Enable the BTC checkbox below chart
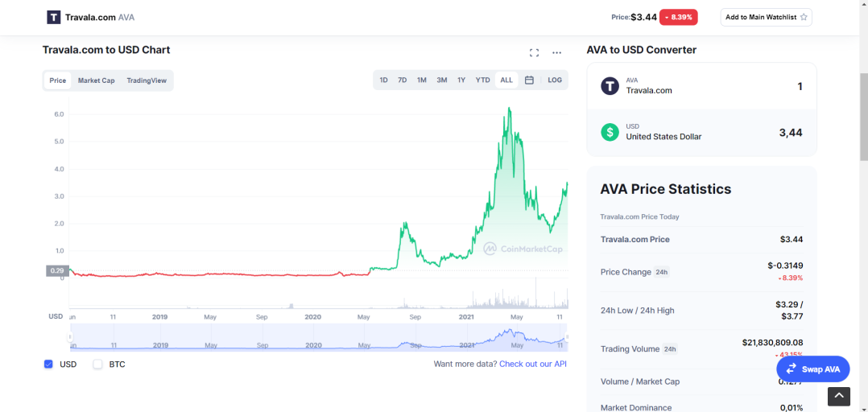This screenshot has height=412, width=868. pyautogui.click(x=98, y=364)
